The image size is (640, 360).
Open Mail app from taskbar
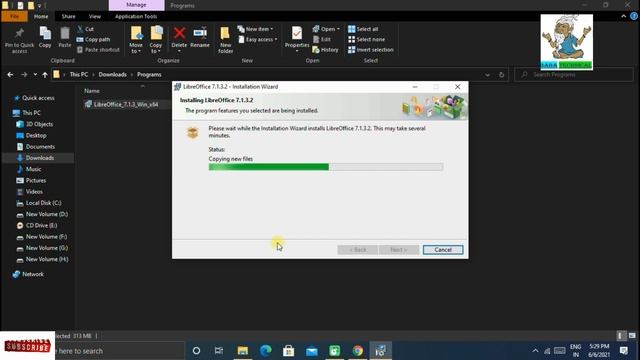tap(312, 351)
